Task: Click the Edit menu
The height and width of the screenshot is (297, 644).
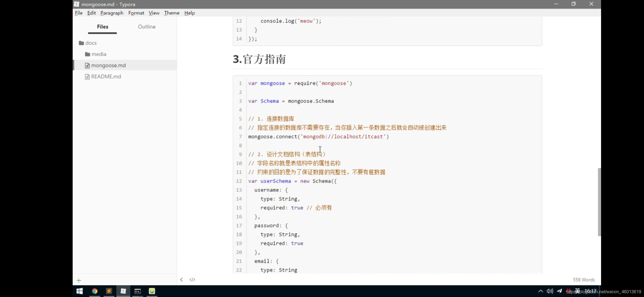Action: tap(91, 13)
